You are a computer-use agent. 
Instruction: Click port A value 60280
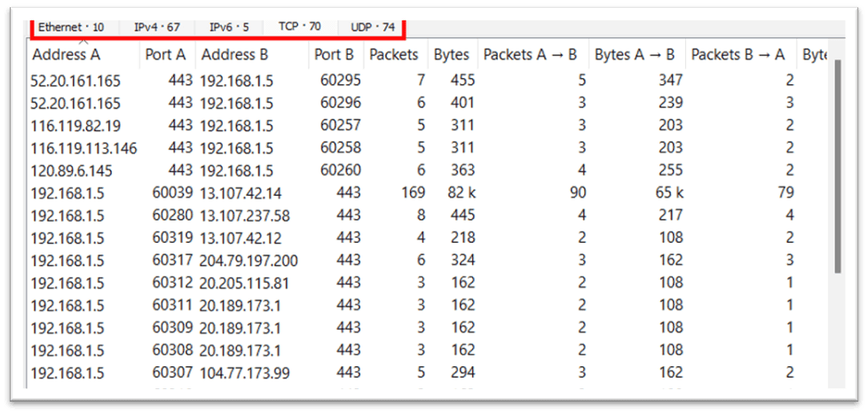pyautogui.click(x=173, y=215)
